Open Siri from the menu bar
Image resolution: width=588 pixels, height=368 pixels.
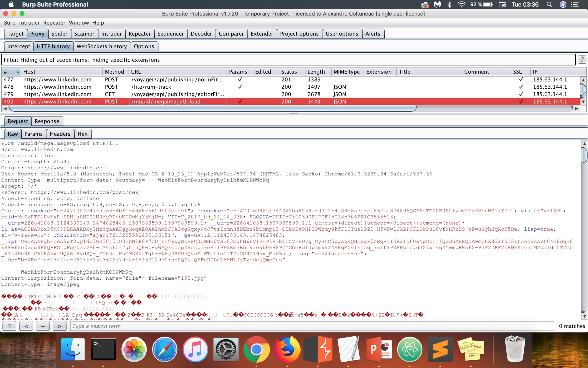coord(563,4)
